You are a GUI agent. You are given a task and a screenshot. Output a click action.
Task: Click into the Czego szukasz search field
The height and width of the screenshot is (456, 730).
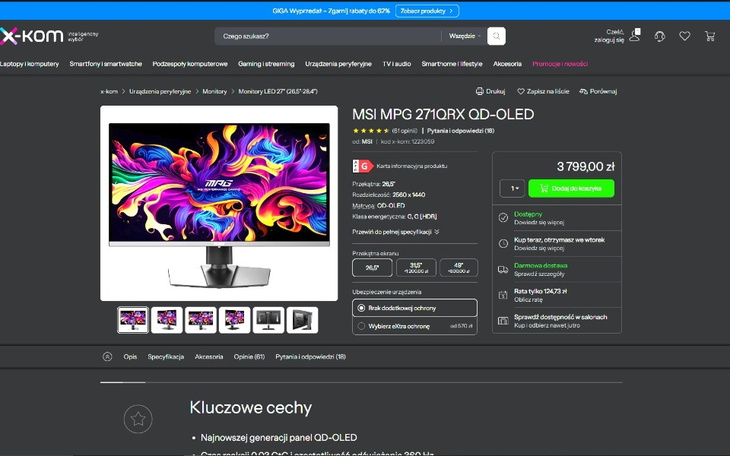click(x=328, y=36)
